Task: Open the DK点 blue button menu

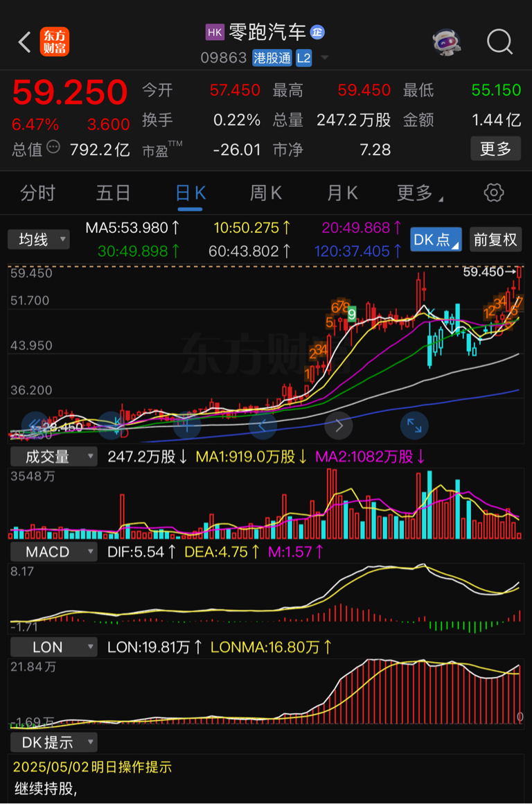Action: (436, 239)
